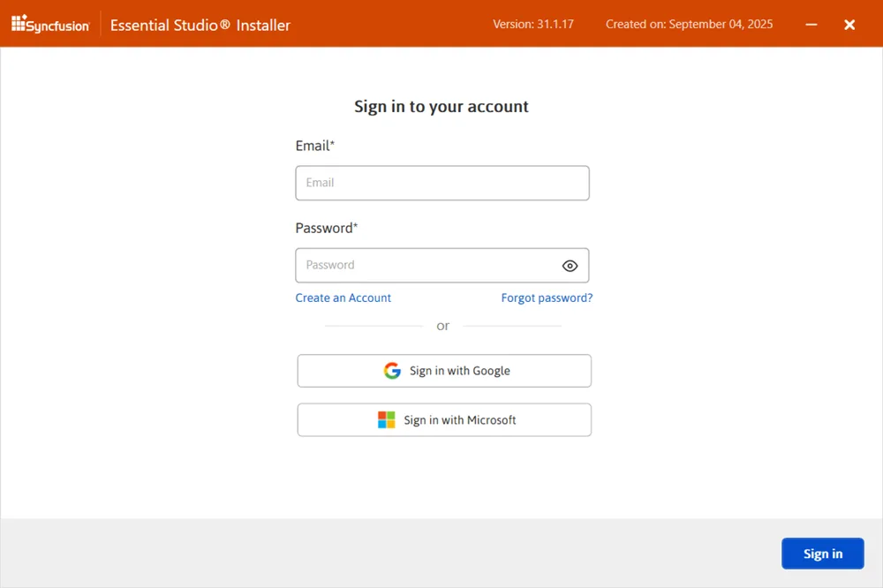Open the Create an Account link
883x588 pixels.
(343, 298)
